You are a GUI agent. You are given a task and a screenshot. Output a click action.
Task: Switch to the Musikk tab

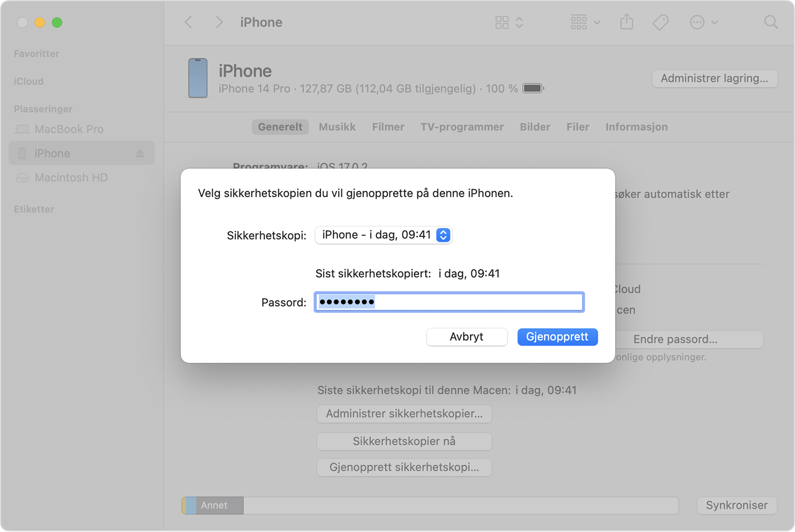click(337, 127)
